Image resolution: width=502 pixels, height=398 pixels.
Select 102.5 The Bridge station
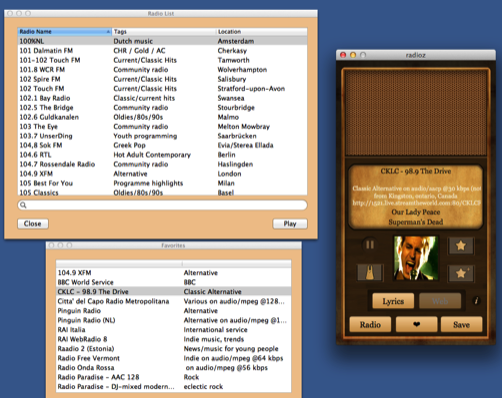point(162,108)
